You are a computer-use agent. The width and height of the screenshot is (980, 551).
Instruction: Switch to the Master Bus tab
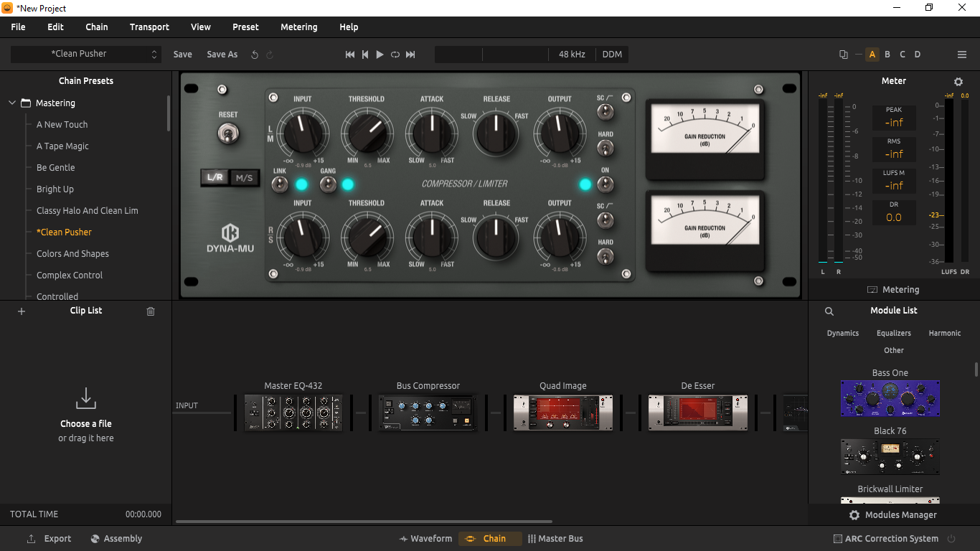click(555, 539)
